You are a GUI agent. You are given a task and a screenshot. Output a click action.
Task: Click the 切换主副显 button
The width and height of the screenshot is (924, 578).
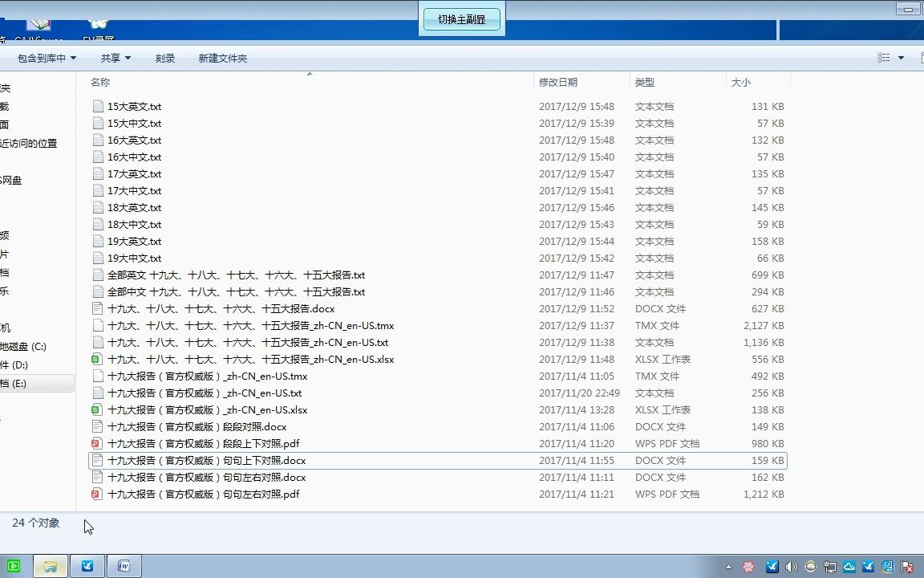pyautogui.click(x=461, y=19)
